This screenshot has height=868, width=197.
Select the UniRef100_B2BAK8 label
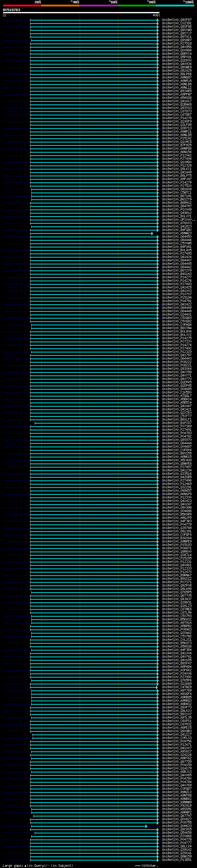(176, 104)
